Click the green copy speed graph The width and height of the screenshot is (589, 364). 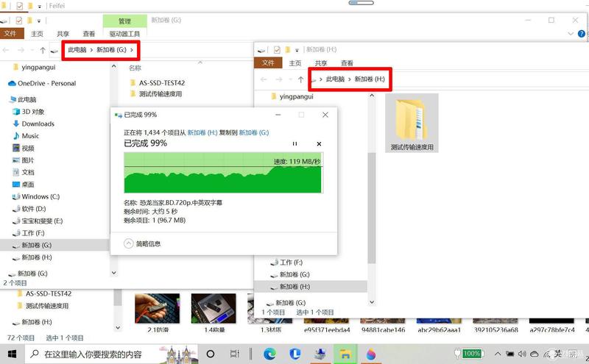(224, 173)
